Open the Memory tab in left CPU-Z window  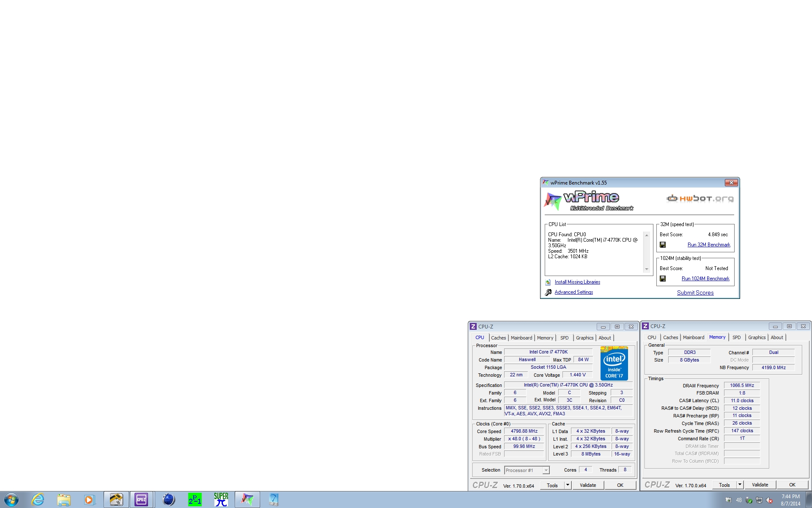pyautogui.click(x=545, y=338)
